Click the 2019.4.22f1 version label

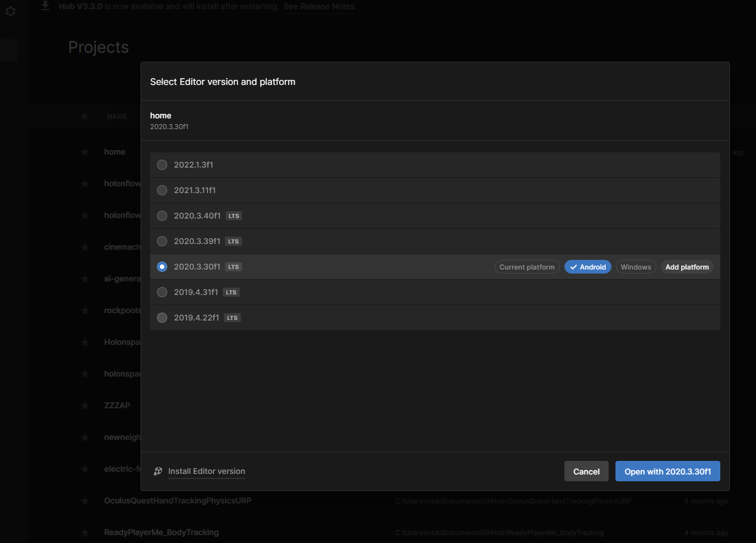[197, 318]
